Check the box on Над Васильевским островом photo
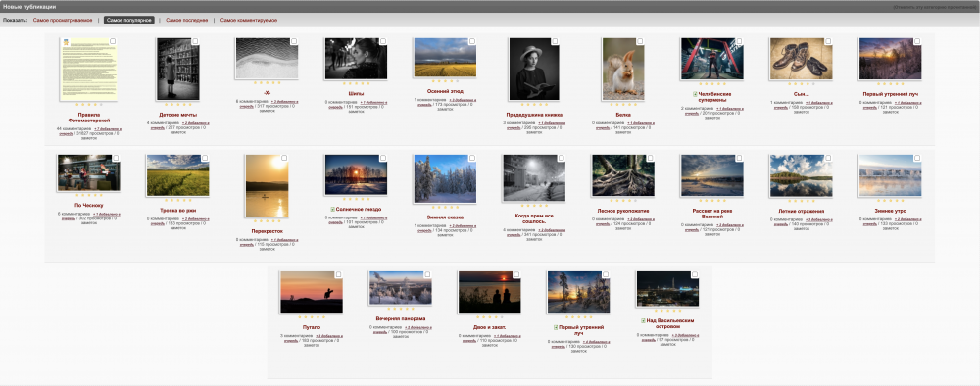This screenshot has height=386, width=980. [x=695, y=274]
